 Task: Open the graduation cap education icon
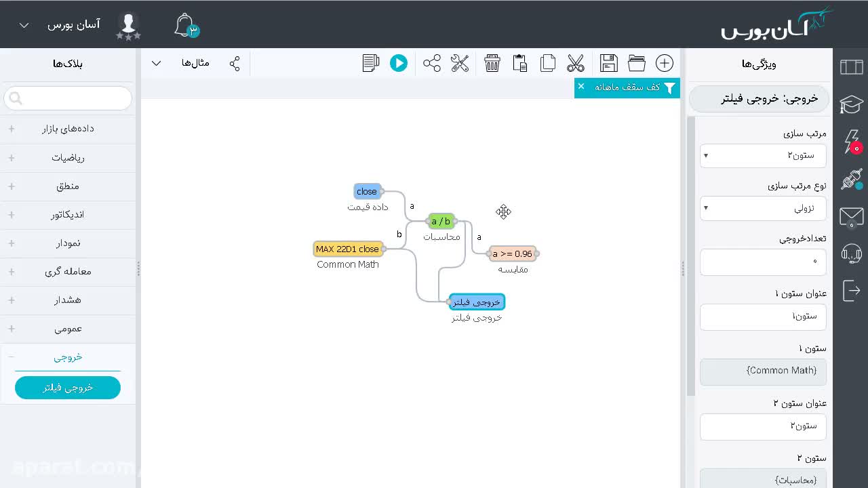point(852,104)
